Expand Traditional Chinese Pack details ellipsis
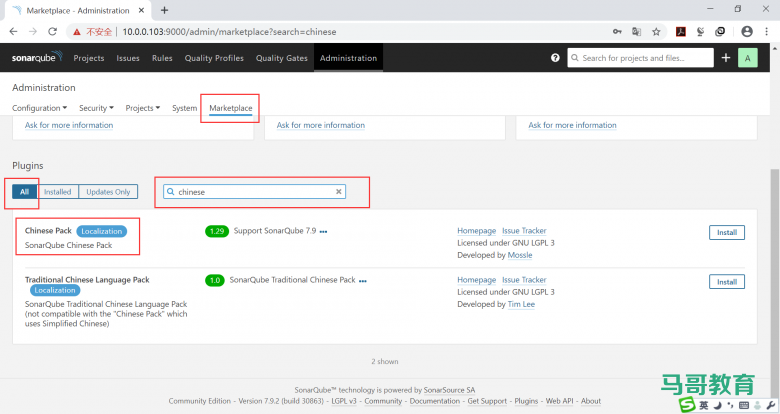Viewport: 780px width, 414px height. (x=363, y=281)
